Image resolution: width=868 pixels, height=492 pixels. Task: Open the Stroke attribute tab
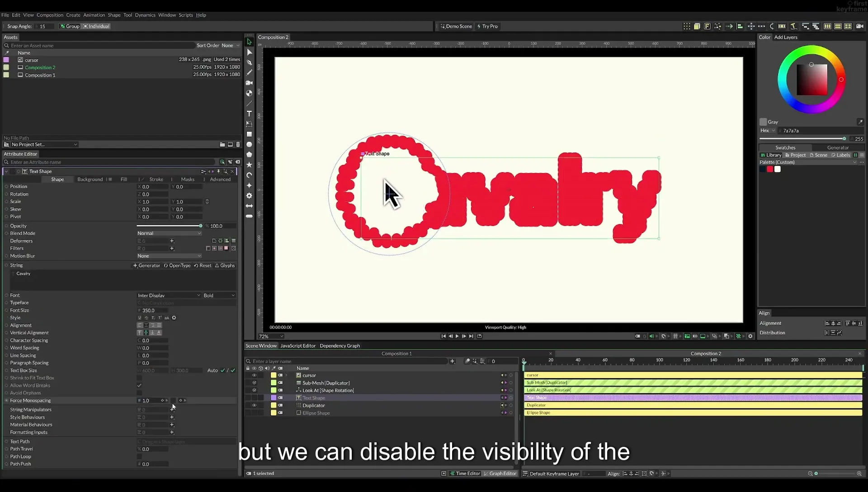point(156,180)
